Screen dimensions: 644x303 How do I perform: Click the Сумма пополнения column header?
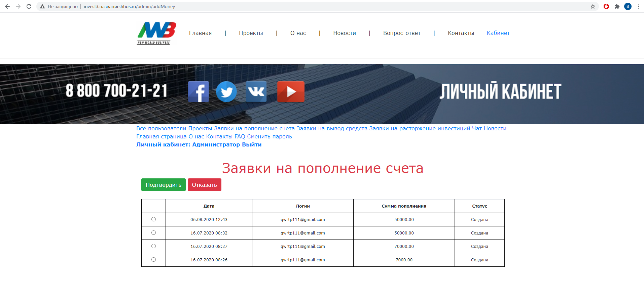click(x=404, y=206)
